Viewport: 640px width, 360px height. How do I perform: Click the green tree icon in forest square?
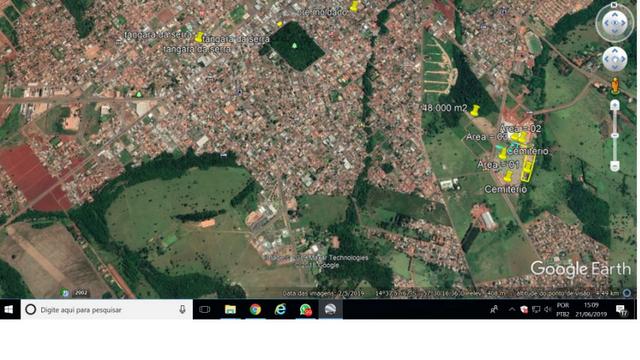pos(294,46)
